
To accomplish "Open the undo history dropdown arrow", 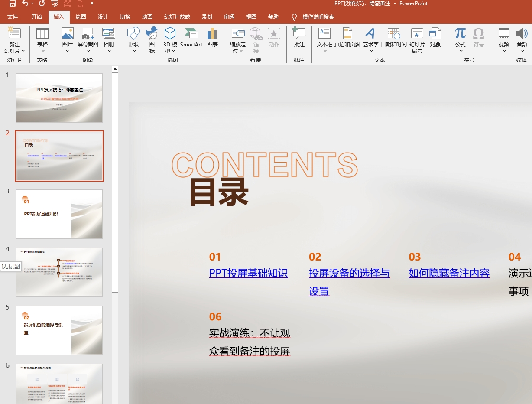I will point(32,3).
